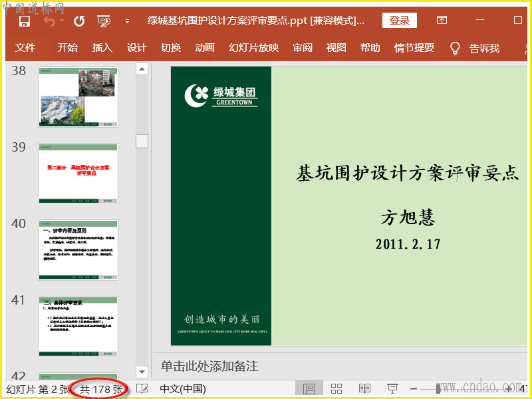The width and height of the screenshot is (532, 399).
Task: Minimize the PowerPoint window
Action: pyautogui.click(x=480, y=20)
